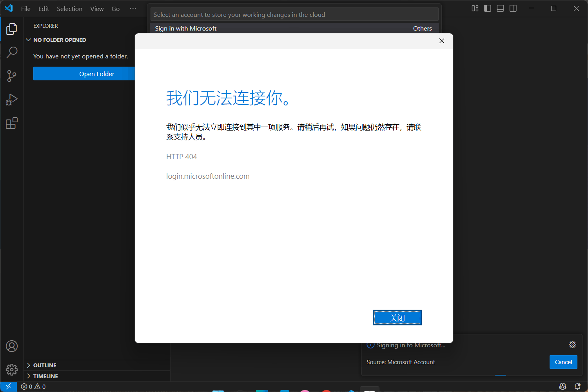This screenshot has height=392, width=588.
Task: Open the Extensions view icon
Action: (x=12, y=123)
